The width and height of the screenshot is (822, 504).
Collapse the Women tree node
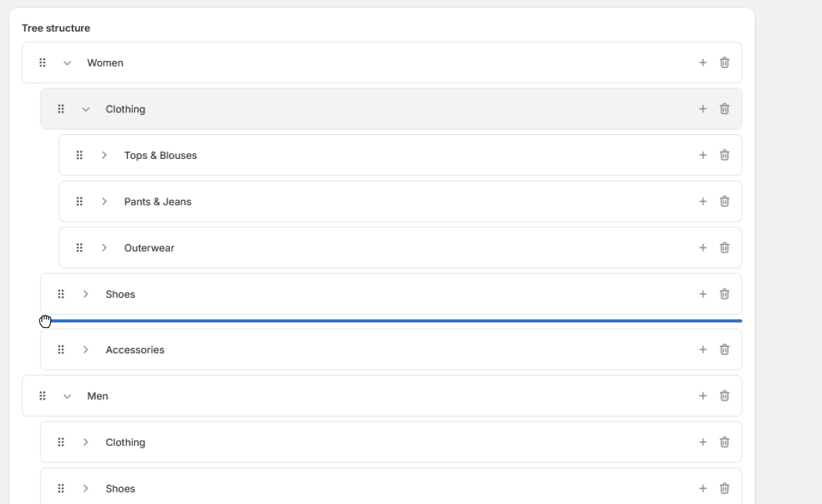(x=67, y=63)
